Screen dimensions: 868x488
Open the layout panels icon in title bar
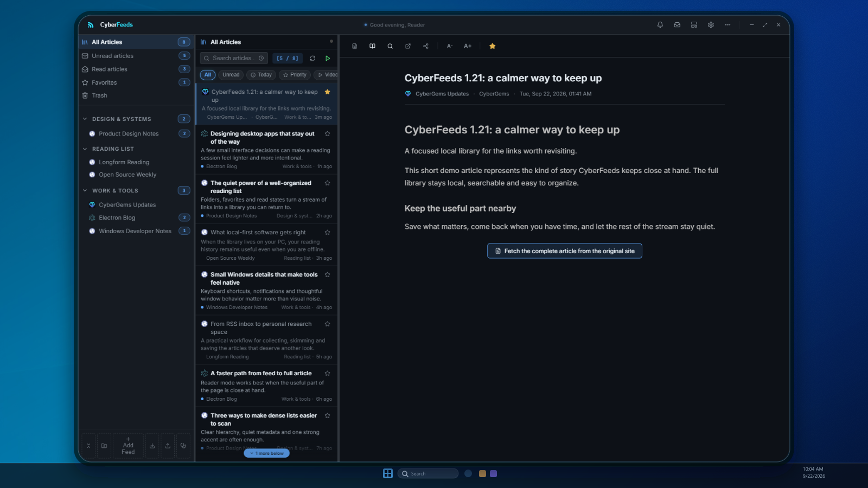click(694, 25)
